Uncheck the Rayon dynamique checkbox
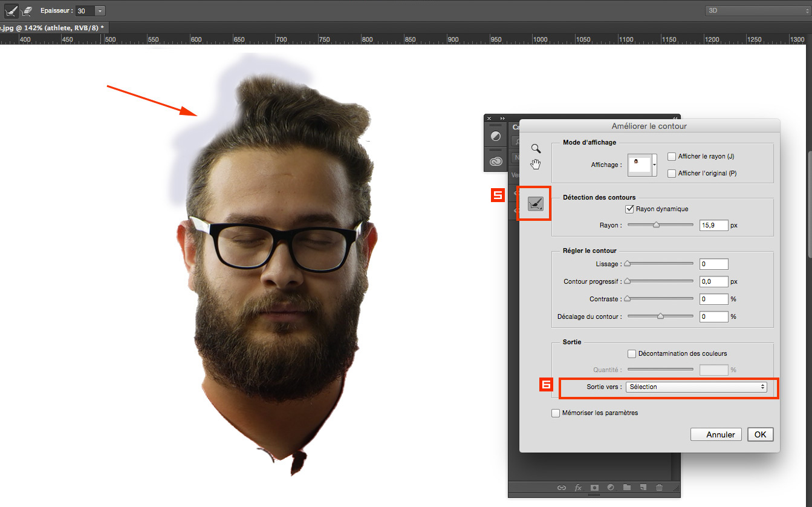 click(629, 209)
